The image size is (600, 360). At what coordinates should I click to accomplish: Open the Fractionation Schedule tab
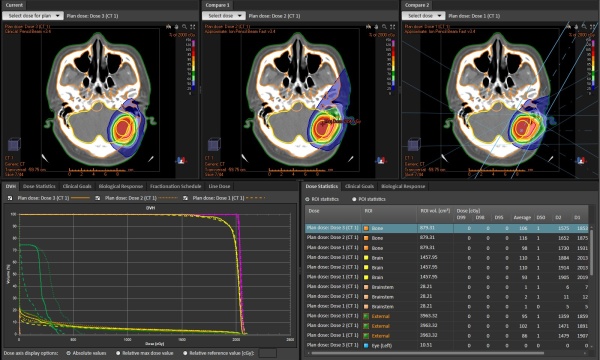point(176,186)
